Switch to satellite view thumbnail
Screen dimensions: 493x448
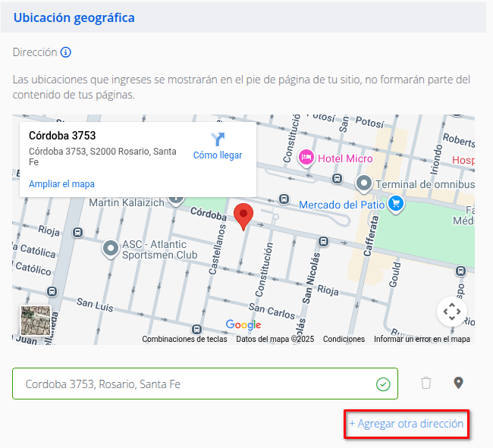tap(36, 321)
